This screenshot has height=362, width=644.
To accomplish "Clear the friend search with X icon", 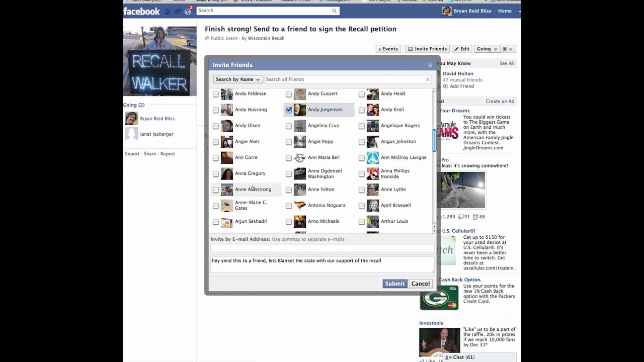I will coord(428,79).
